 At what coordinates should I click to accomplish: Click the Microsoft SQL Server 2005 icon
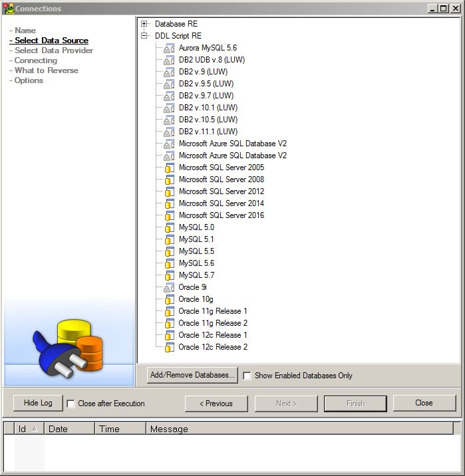[x=169, y=168]
